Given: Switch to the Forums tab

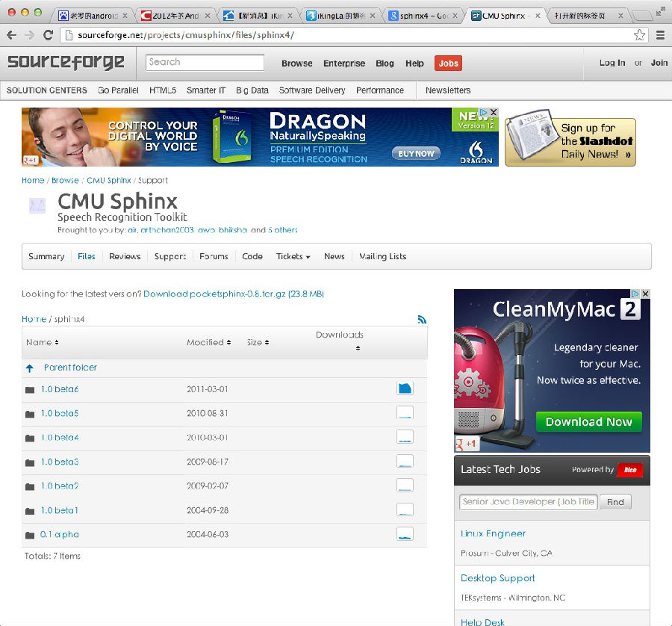Looking at the screenshot, I should pos(214,256).
